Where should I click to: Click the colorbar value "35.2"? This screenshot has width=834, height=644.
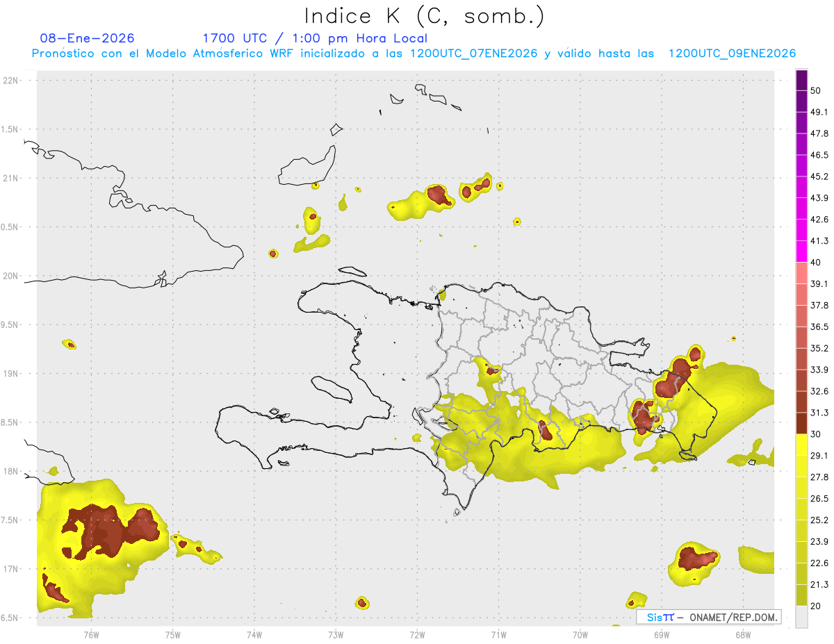click(x=820, y=348)
